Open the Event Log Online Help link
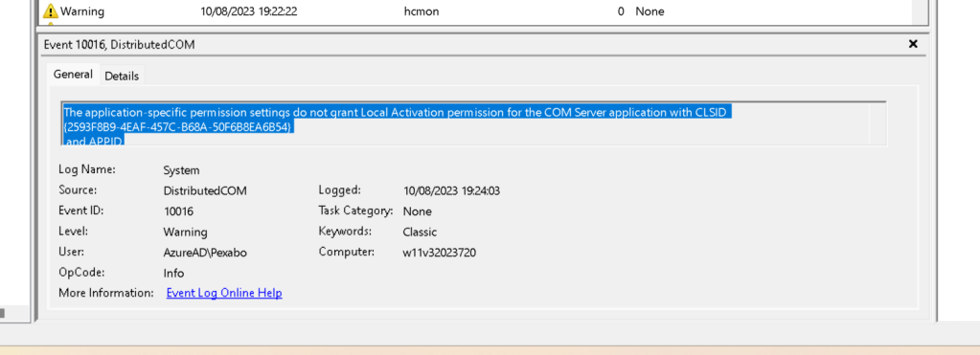 coord(224,293)
